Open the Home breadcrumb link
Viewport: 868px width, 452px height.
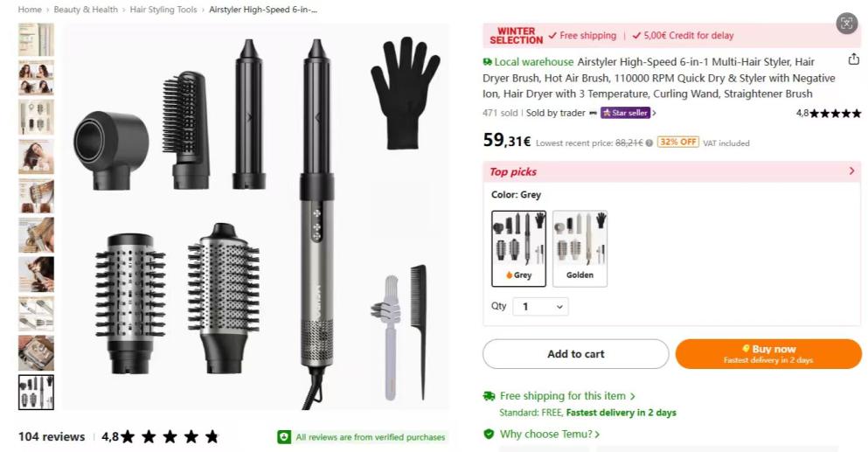(30, 10)
